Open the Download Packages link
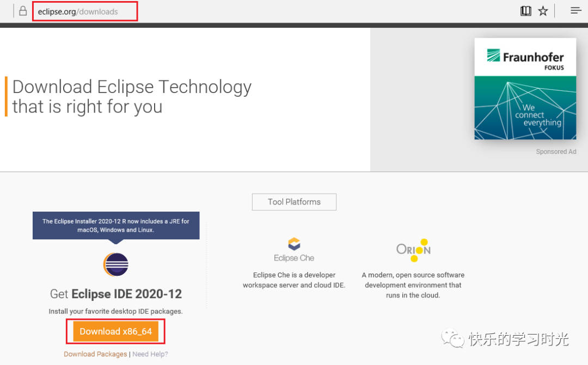 click(95, 354)
